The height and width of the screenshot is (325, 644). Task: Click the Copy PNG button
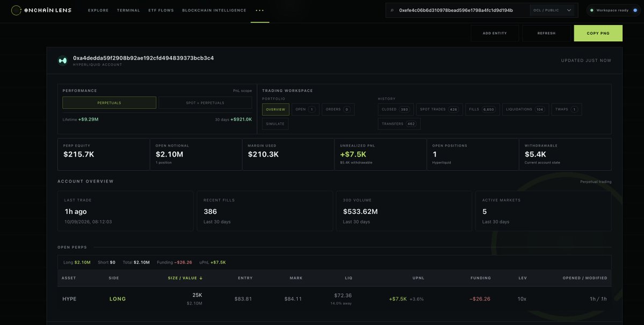[x=598, y=33]
